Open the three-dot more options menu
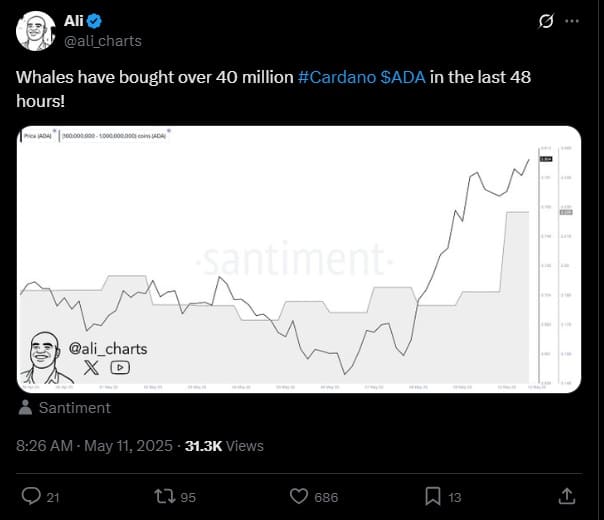604x520 pixels. (x=572, y=21)
